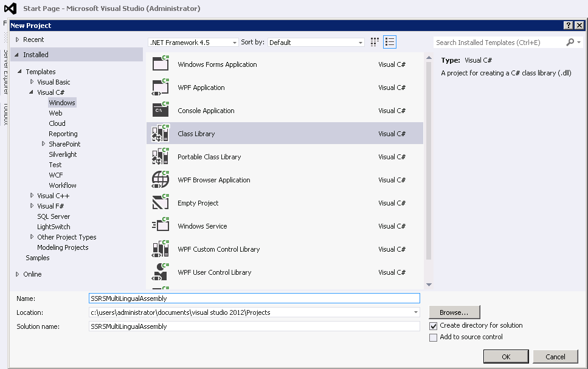Image resolution: width=588 pixels, height=369 pixels.
Task: Click the Windows Service template icon
Action: (x=161, y=226)
